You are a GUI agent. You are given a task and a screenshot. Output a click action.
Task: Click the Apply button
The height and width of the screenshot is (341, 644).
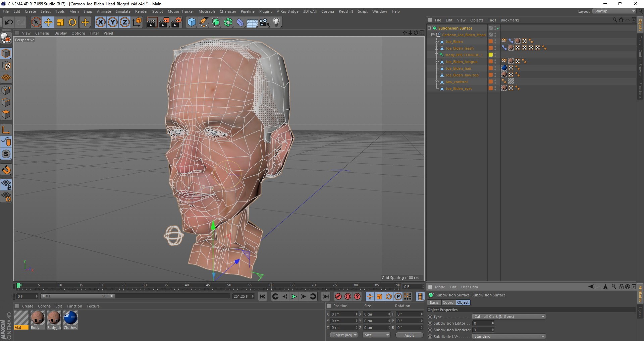(409, 335)
